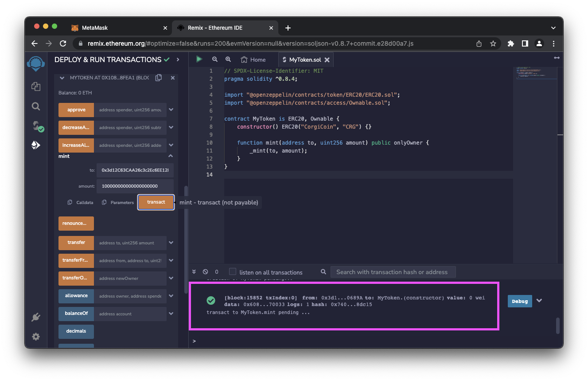Expand the transferOwnership function inputs
588x381 pixels.
point(171,279)
